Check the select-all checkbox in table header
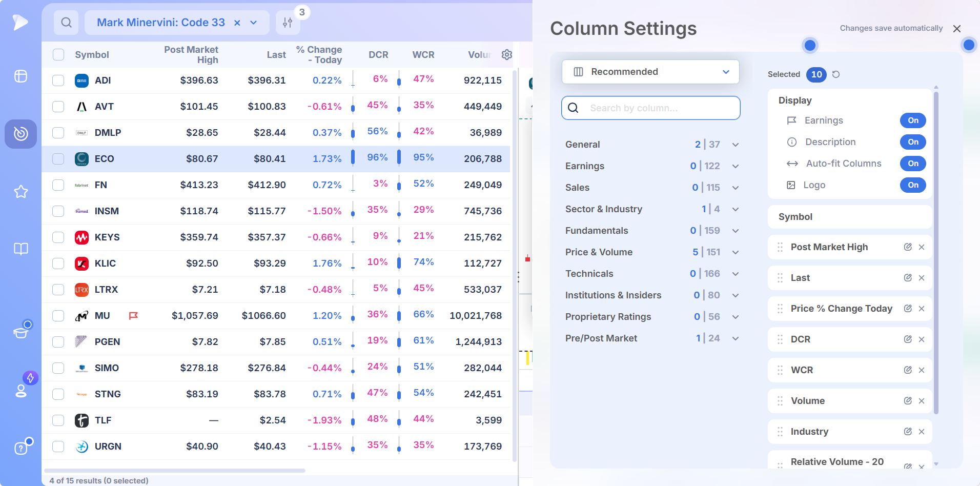This screenshot has width=980, height=486. point(58,55)
